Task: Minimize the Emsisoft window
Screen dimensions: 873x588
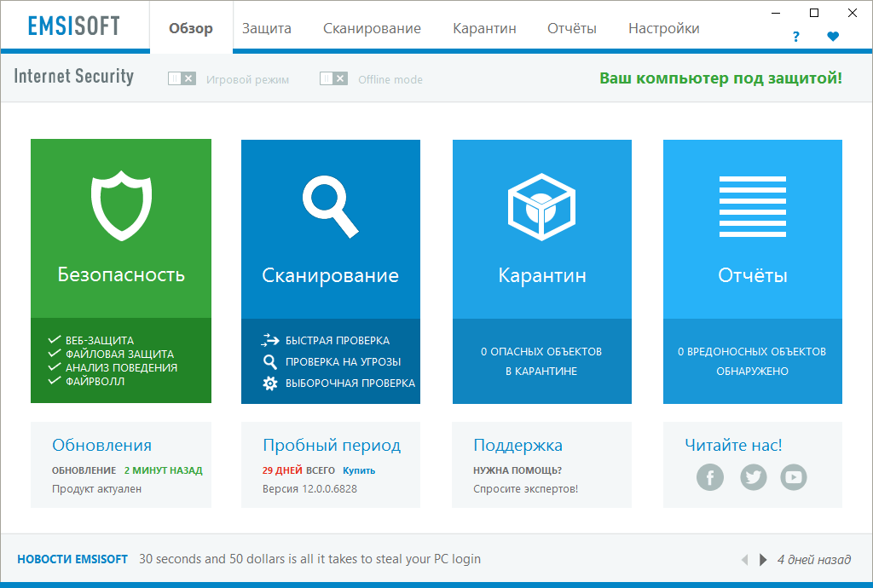Action: click(x=776, y=13)
